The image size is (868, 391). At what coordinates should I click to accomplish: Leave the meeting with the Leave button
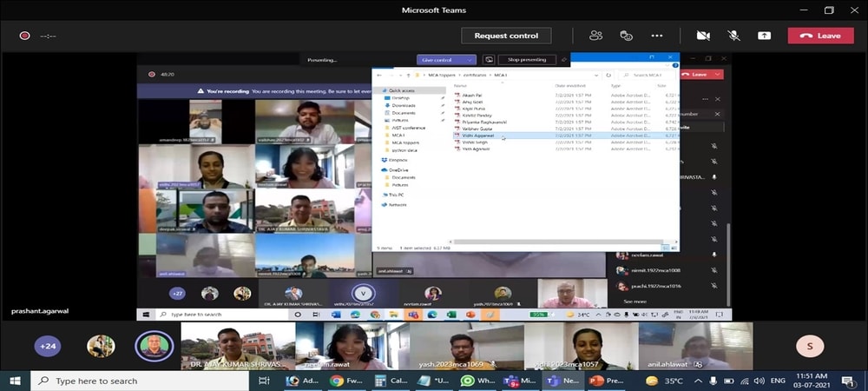click(820, 36)
